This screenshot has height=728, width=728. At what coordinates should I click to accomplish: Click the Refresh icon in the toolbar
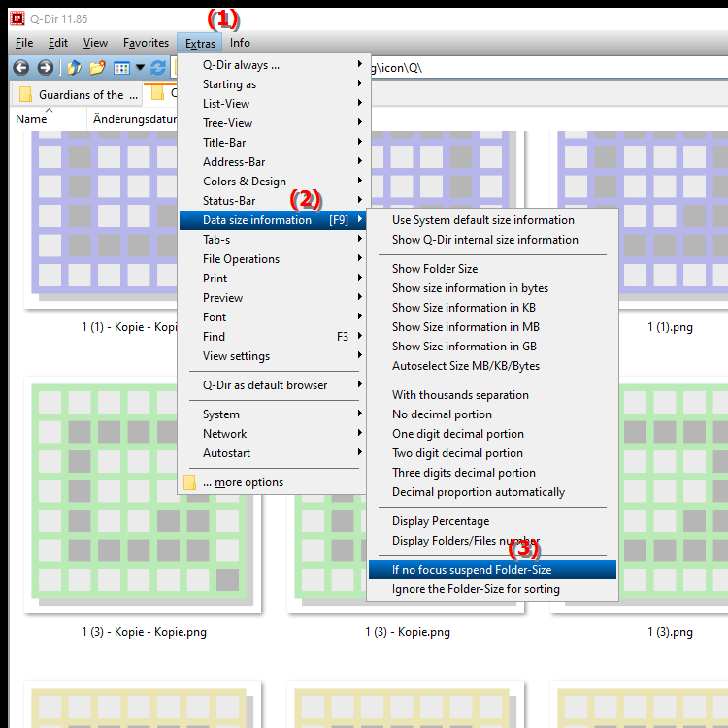click(158, 68)
